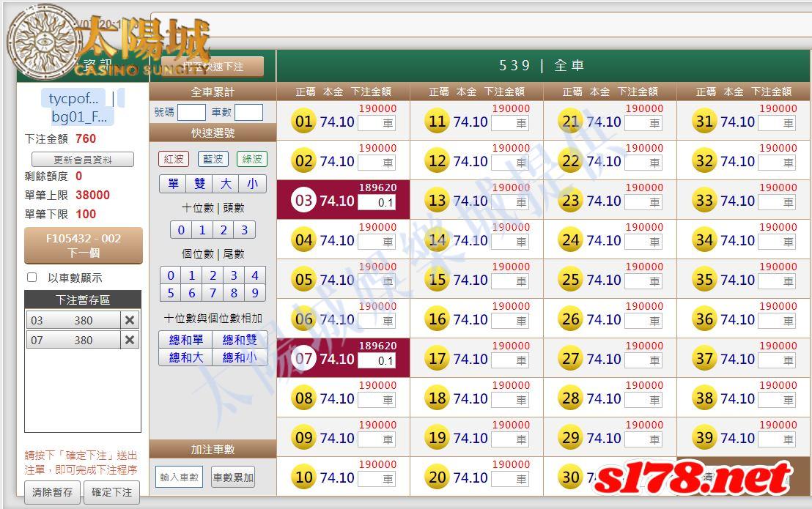812x509 pixels.
Task: Choose 總和單 sum option
Action: pyautogui.click(x=186, y=339)
